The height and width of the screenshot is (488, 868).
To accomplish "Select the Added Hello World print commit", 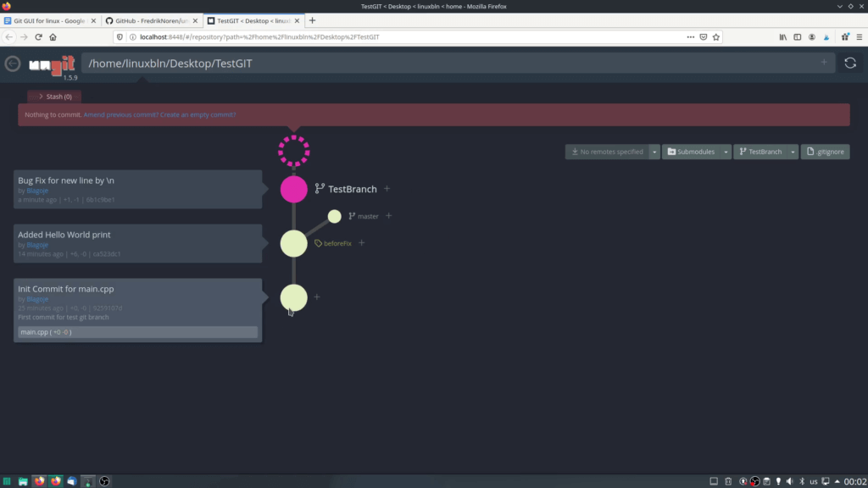I will (138, 243).
